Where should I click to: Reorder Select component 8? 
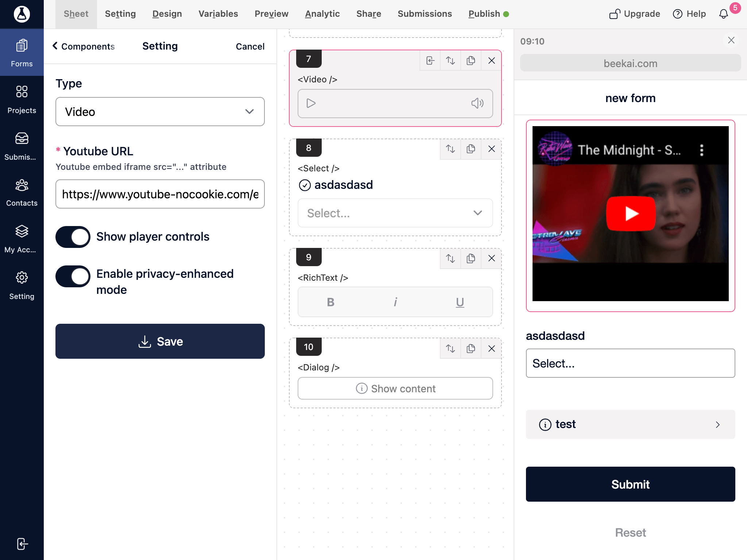[450, 149]
